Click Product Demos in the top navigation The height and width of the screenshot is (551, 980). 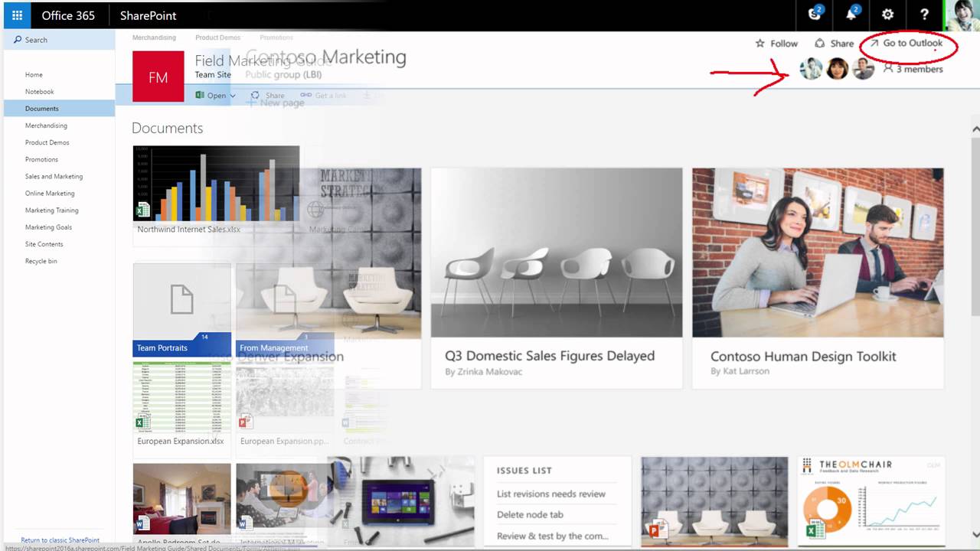[x=217, y=37]
